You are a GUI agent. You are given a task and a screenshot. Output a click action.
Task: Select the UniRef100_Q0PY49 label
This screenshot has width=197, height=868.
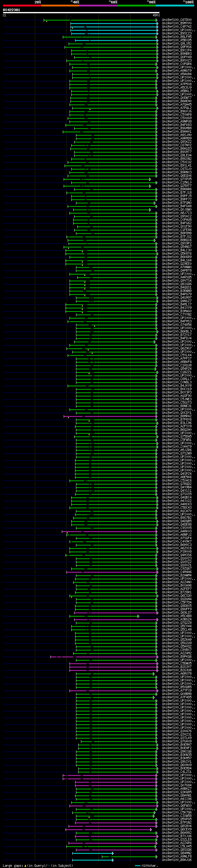(176, 57)
